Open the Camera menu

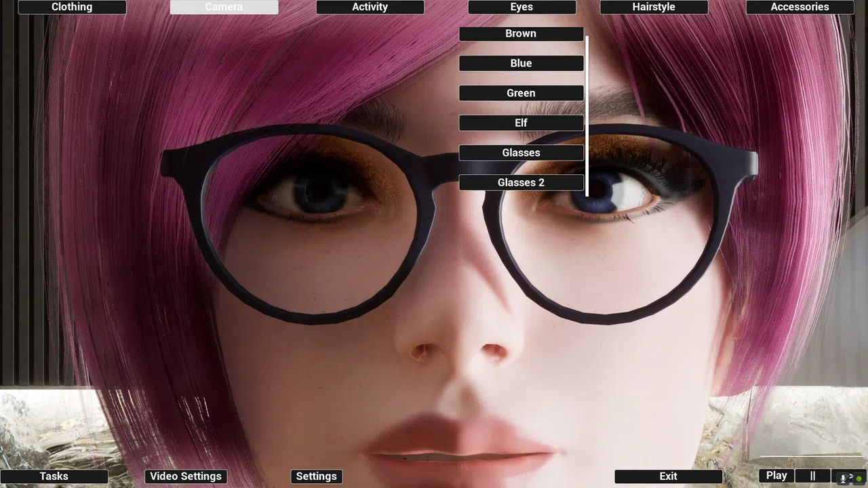point(224,7)
